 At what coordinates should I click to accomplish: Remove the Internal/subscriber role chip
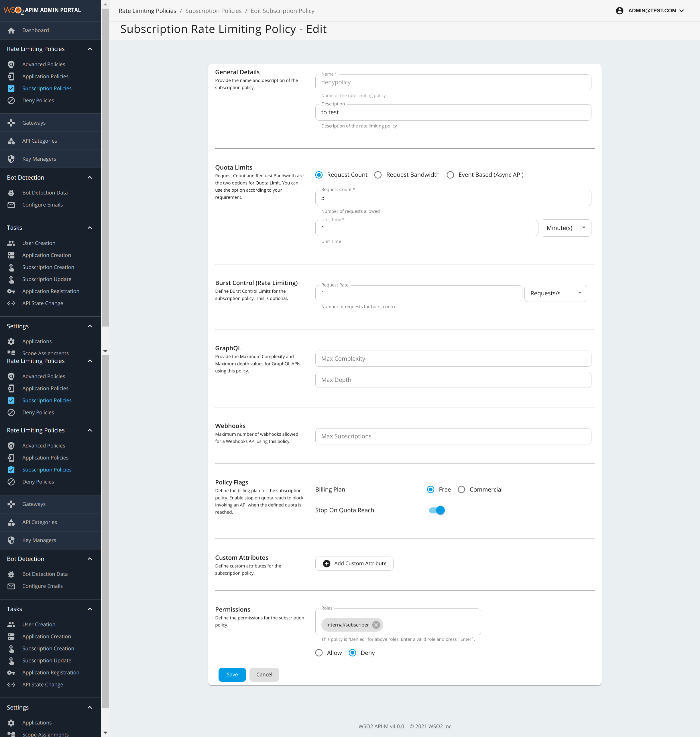[x=376, y=625]
